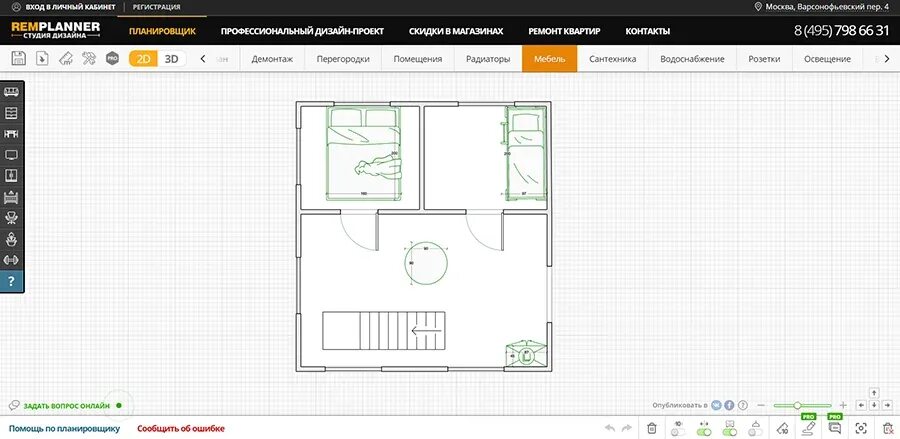900x439 pixels.
Task: Click the zoom in plus button
Action: coord(843,406)
